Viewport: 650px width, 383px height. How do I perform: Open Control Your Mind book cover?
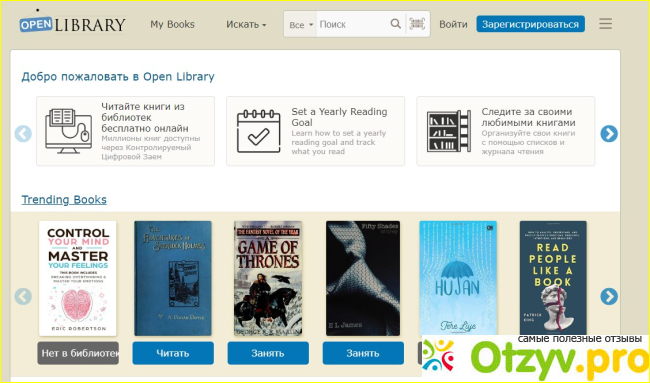point(78,278)
